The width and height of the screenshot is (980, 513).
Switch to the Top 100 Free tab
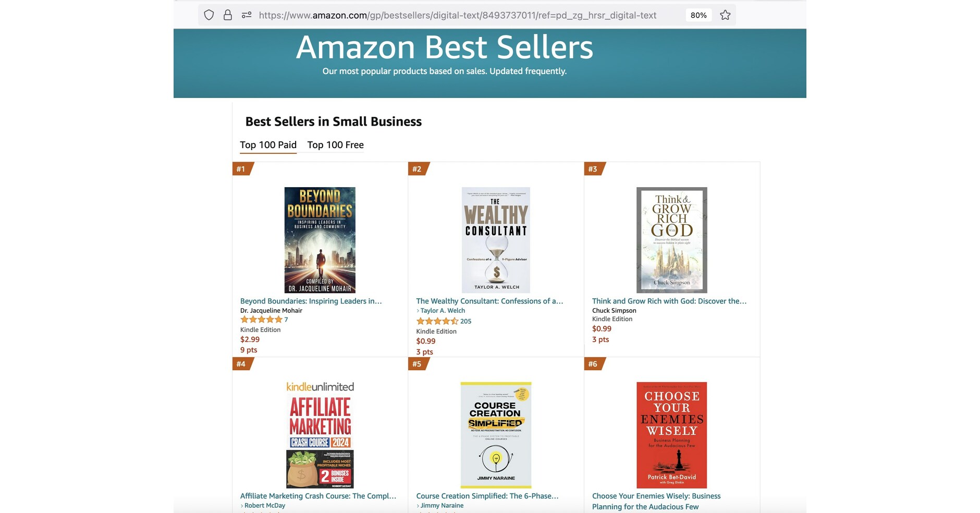point(335,145)
